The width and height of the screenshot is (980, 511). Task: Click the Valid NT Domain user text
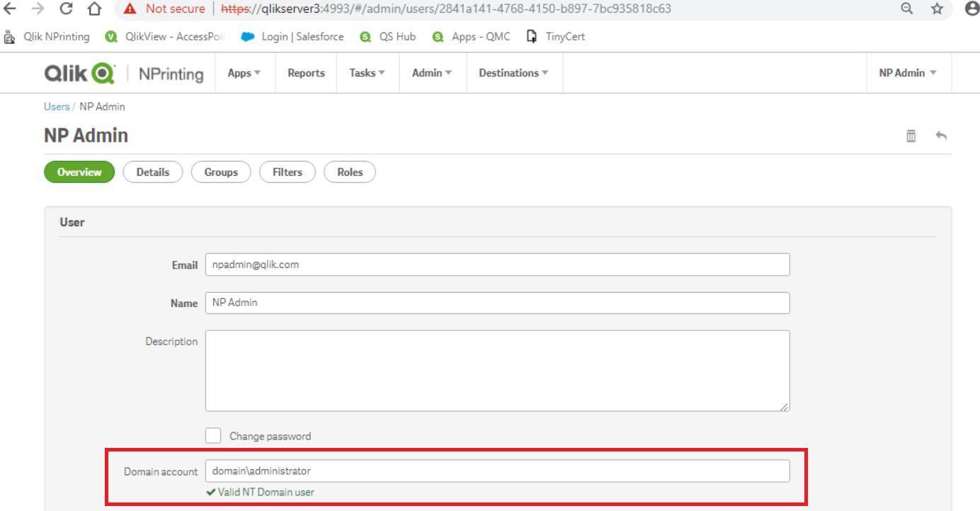click(266, 492)
